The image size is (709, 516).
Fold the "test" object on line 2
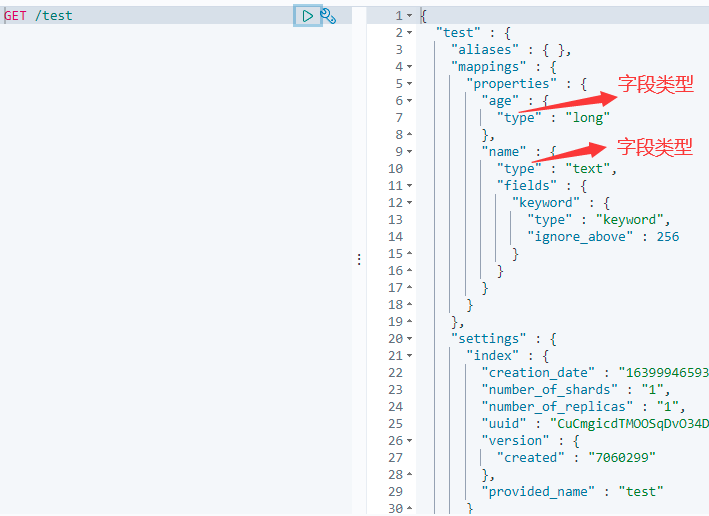(410, 33)
